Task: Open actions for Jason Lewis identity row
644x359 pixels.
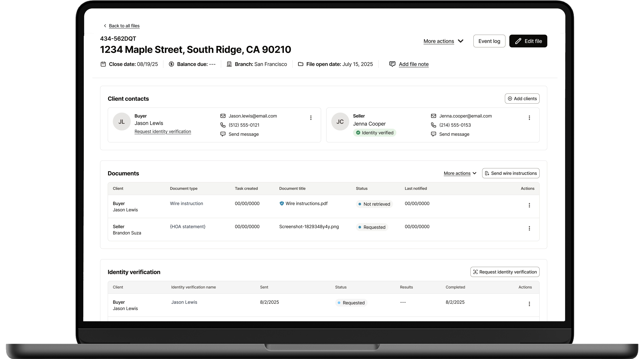Action: (529, 304)
